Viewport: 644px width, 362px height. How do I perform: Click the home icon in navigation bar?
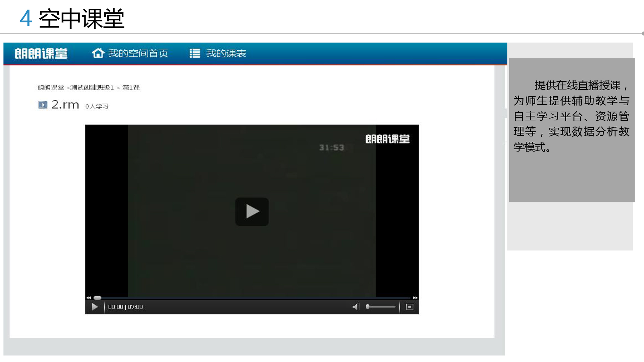[98, 53]
